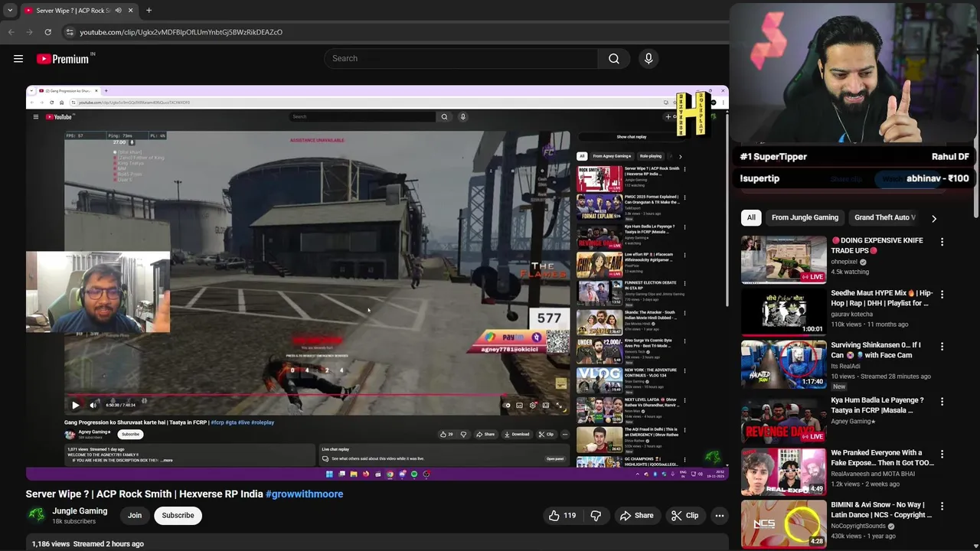
Task: Open a new browser tab
Action: point(149,11)
